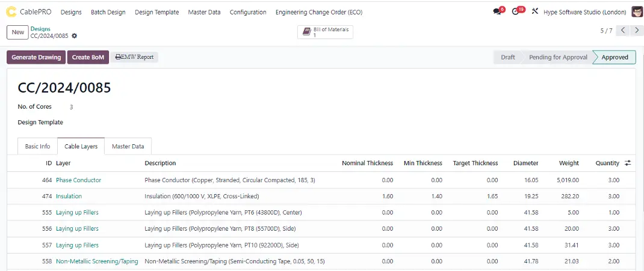Click the CablePRO logo icon
Image resolution: width=644 pixels, height=271 pixels.
[11, 12]
